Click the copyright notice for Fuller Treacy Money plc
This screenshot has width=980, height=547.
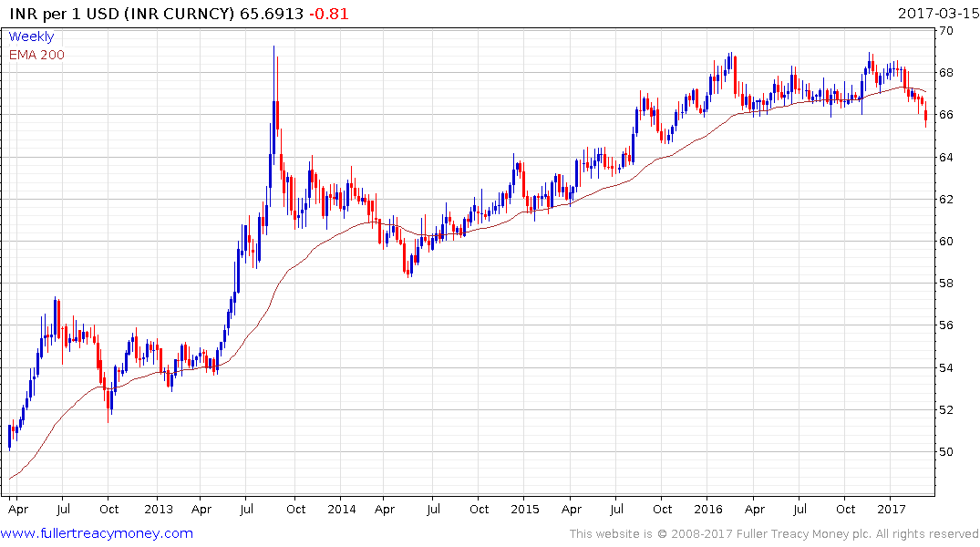coord(774,534)
